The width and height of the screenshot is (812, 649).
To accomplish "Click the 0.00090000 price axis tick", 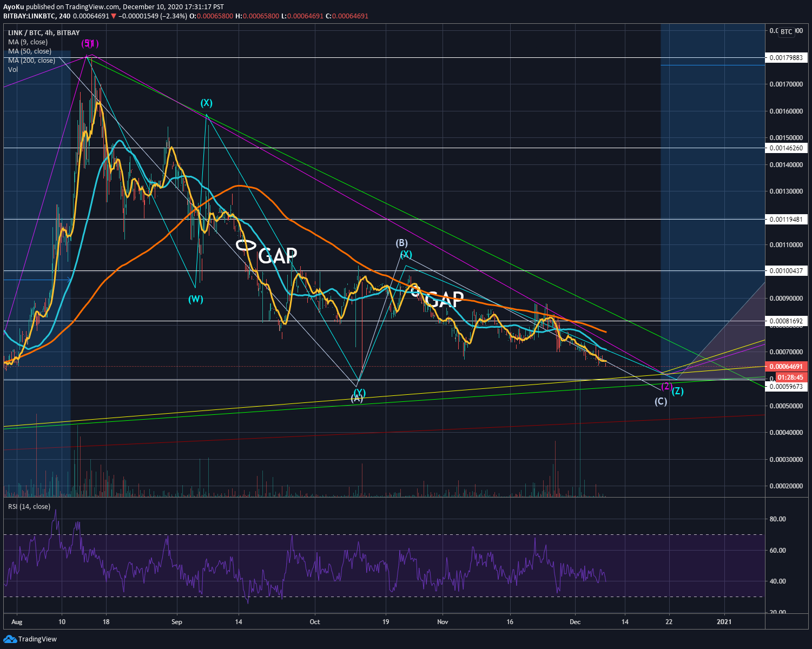I will point(786,299).
